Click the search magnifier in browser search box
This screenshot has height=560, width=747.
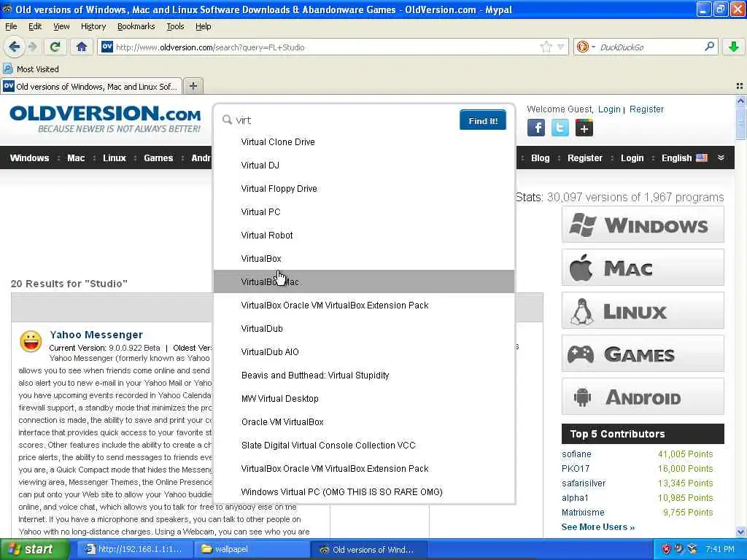click(709, 47)
